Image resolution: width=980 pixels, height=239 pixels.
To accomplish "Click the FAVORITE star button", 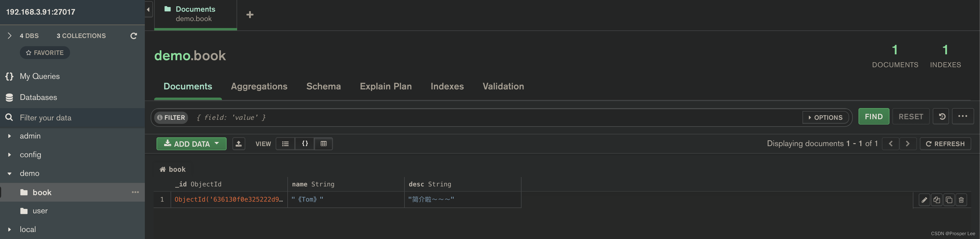I will [45, 53].
